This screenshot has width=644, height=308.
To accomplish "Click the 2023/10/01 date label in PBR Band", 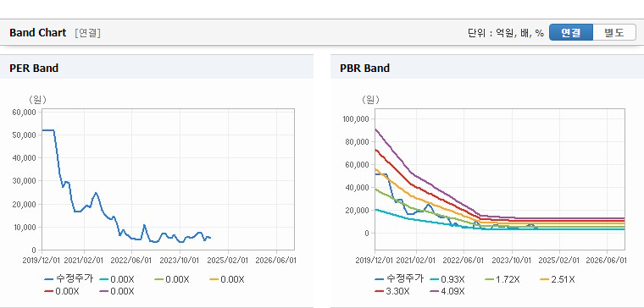I will coord(511,260).
